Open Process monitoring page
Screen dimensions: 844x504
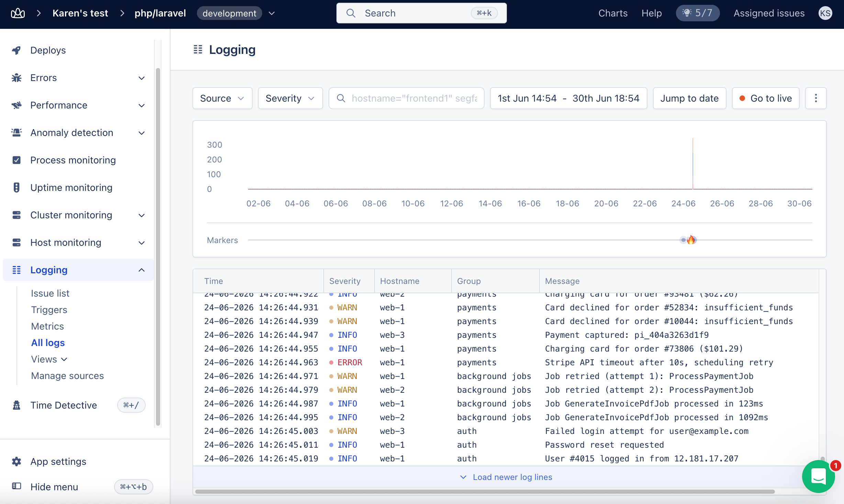click(73, 160)
